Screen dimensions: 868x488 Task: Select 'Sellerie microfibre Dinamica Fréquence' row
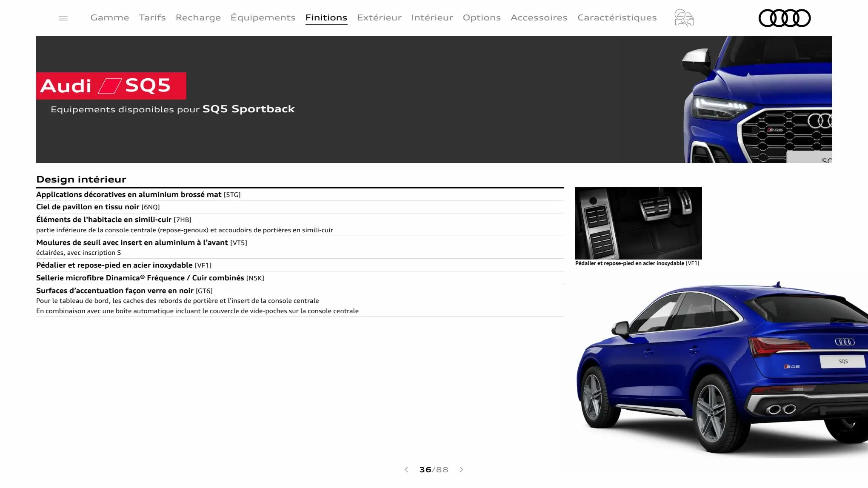pos(300,278)
